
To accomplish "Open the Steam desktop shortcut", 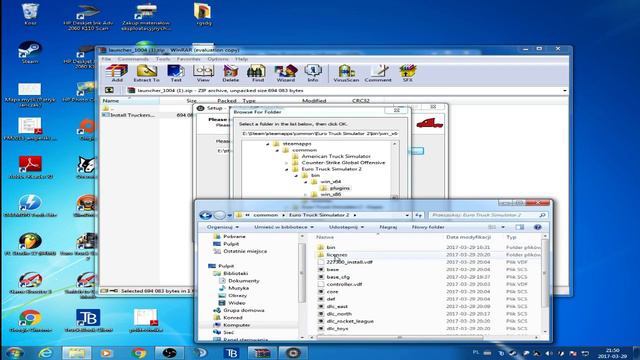I will coord(30,52).
